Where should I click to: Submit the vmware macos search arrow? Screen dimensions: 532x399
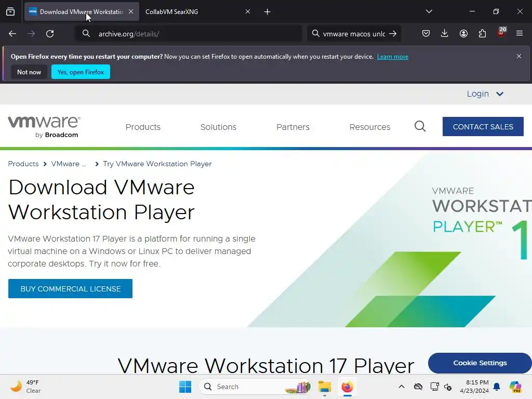point(393,34)
